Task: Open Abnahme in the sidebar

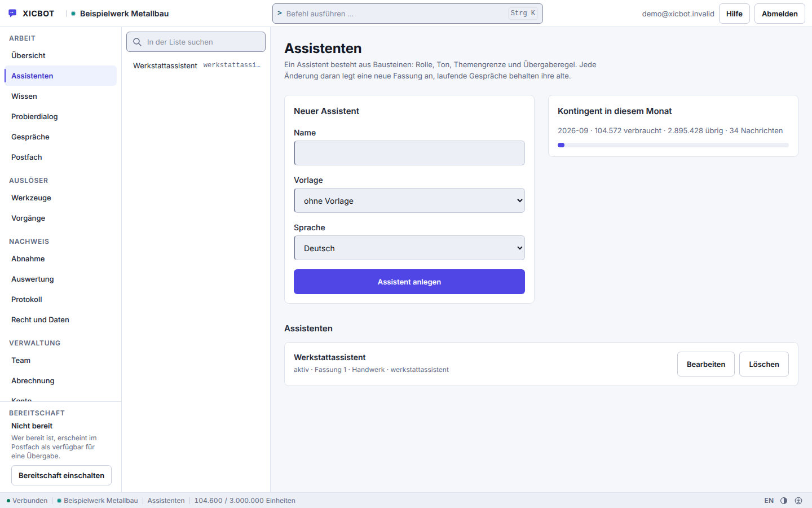Action: (60, 259)
